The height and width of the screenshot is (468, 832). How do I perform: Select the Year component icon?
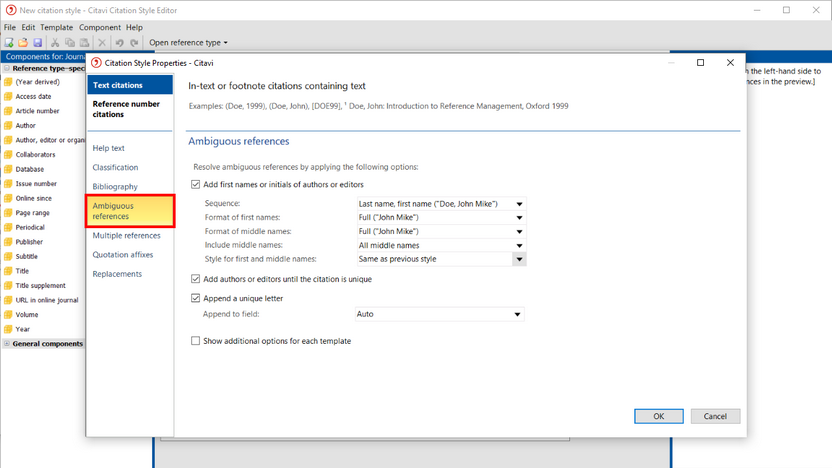click(x=8, y=329)
